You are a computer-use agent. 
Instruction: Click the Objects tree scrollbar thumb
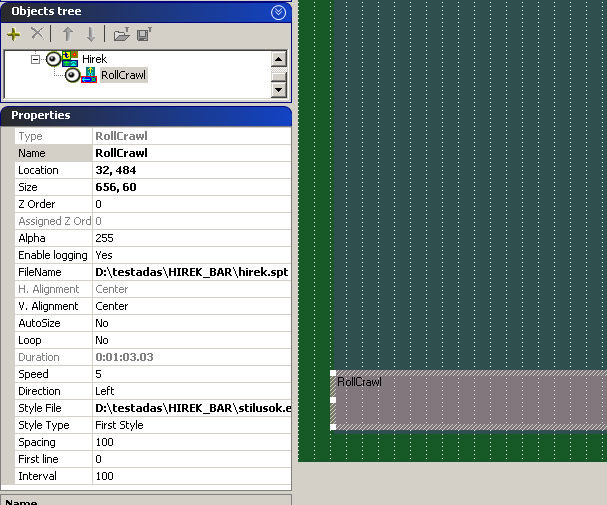[x=279, y=75]
